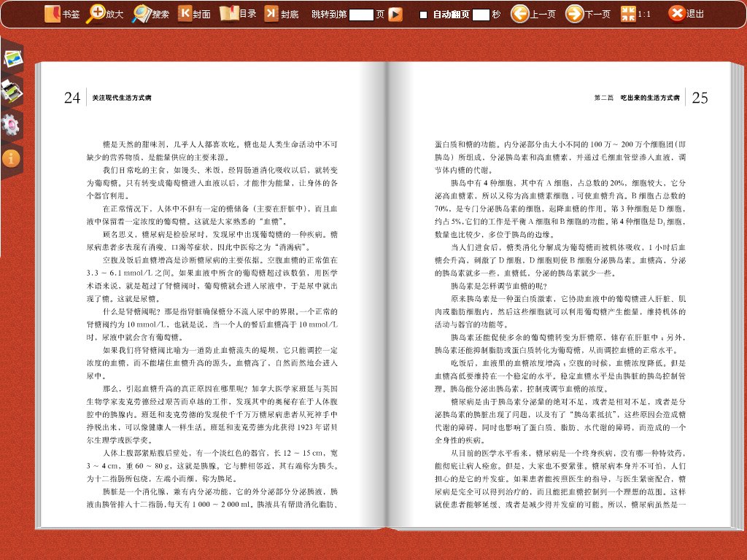Screen dimensions: 747x560
Task: Click the line 胰岛素是怎样调节血糖的呢?
Action: pos(499,286)
